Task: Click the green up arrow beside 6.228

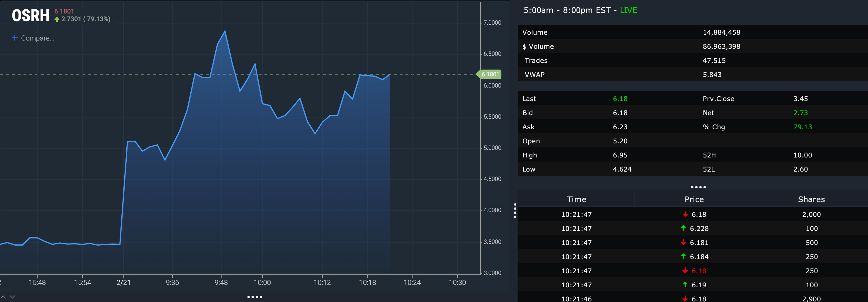Action: [683, 228]
